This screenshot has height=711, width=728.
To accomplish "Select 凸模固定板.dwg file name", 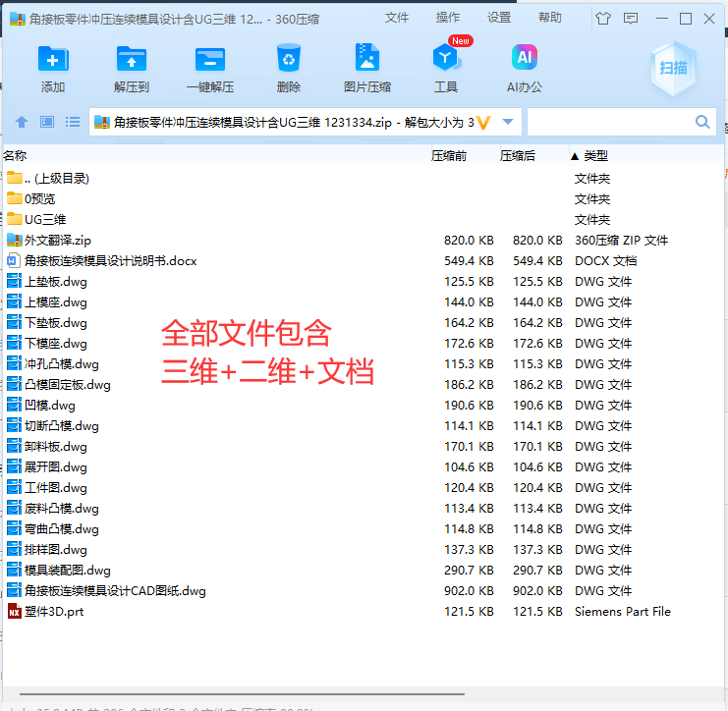I will tap(68, 385).
